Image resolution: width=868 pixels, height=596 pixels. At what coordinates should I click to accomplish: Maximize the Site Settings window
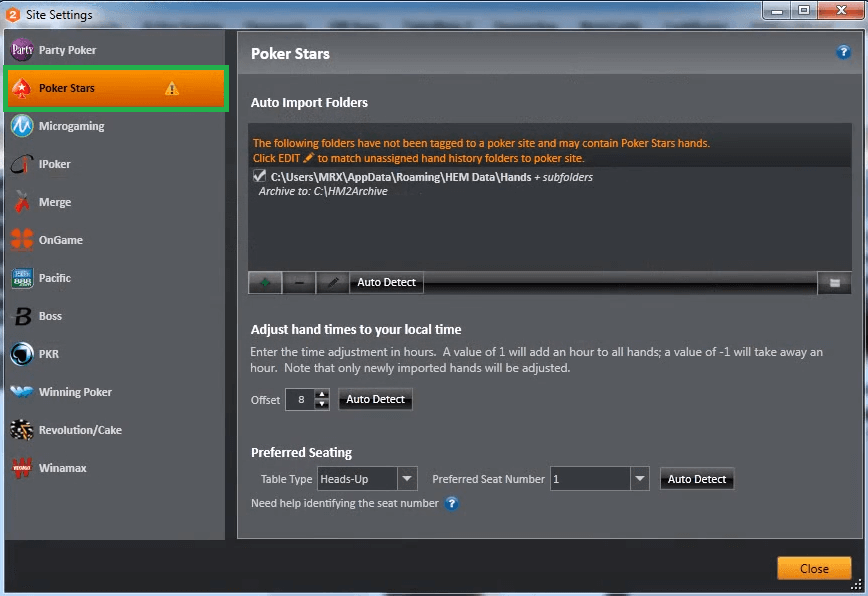tap(804, 11)
